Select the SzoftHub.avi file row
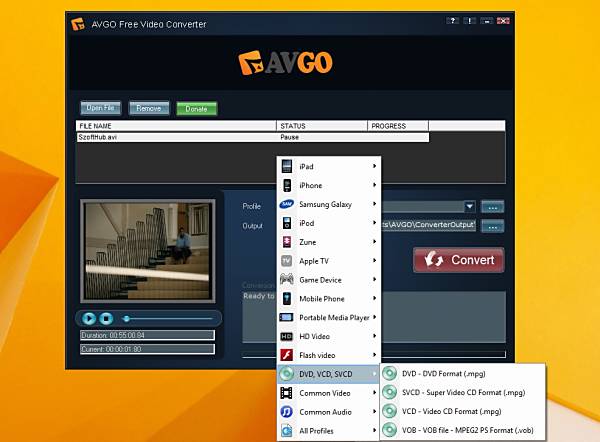 (253, 137)
